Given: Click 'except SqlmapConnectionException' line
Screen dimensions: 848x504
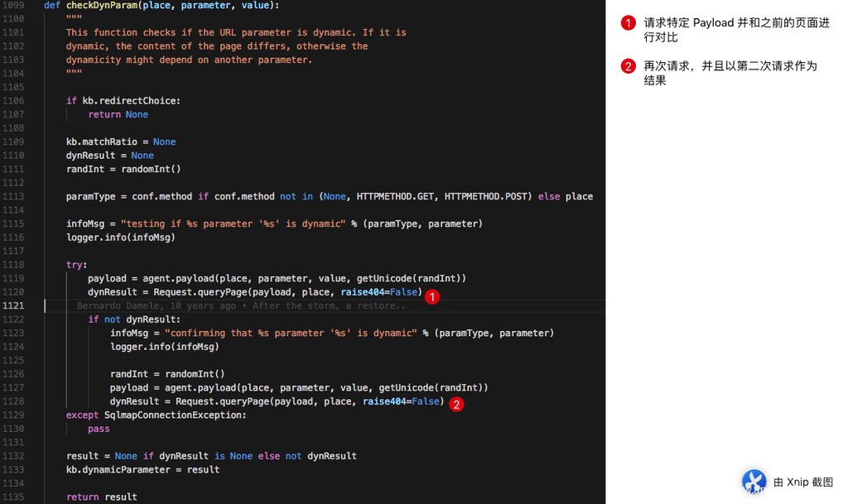Looking at the screenshot, I should (156, 415).
